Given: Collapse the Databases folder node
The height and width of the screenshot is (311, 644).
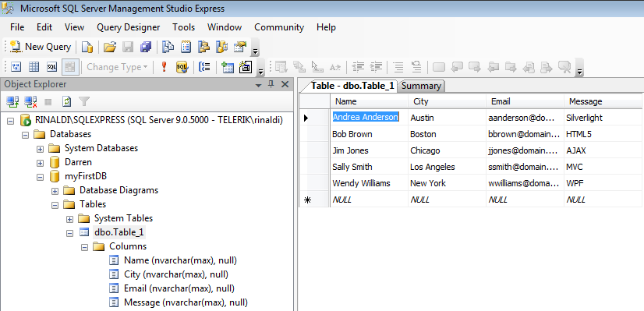Looking at the screenshot, I should click(26, 134).
